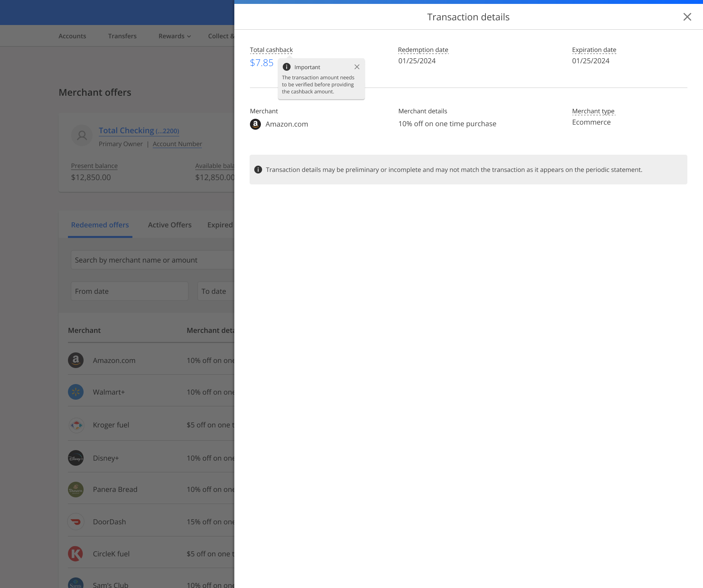The height and width of the screenshot is (588, 703).
Task: Dismiss the Important tooltip popup
Action: (357, 67)
